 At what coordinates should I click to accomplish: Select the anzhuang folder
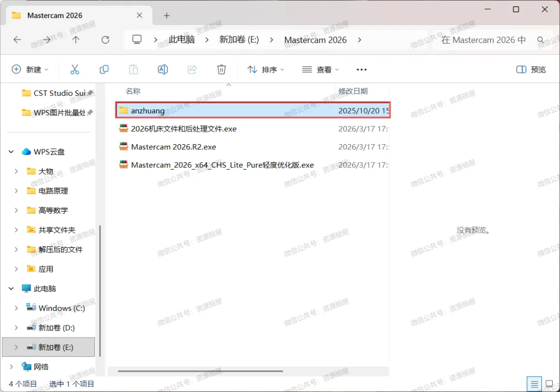[253, 110]
